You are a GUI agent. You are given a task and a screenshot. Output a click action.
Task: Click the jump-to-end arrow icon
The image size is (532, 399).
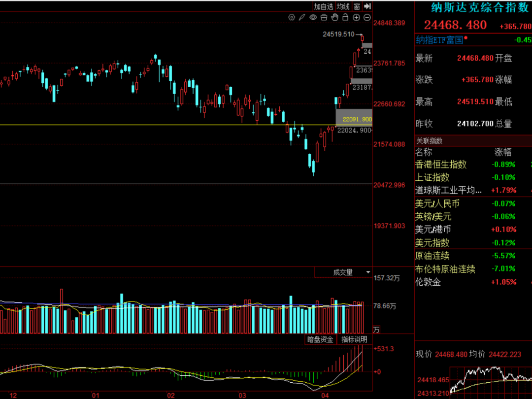pos(367,6)
